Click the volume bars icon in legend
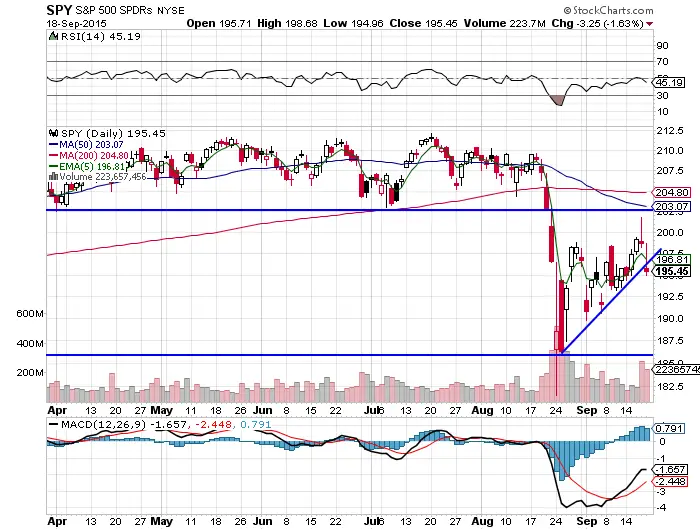700x530 pixels. click(53, 176)
